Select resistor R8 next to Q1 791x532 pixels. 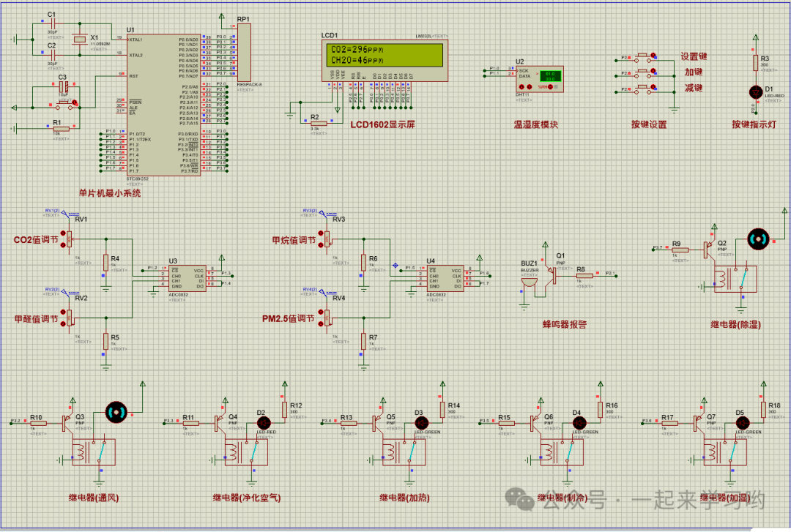tap(584, 276)
